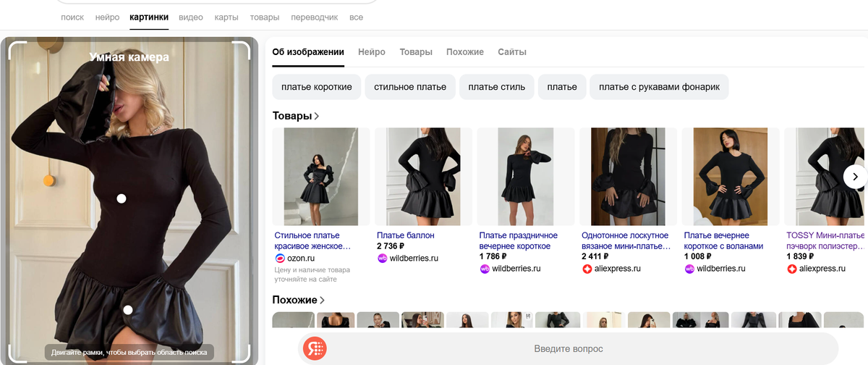
Task: Switch to the Похожие tab
Action: (x=465, y=52)
